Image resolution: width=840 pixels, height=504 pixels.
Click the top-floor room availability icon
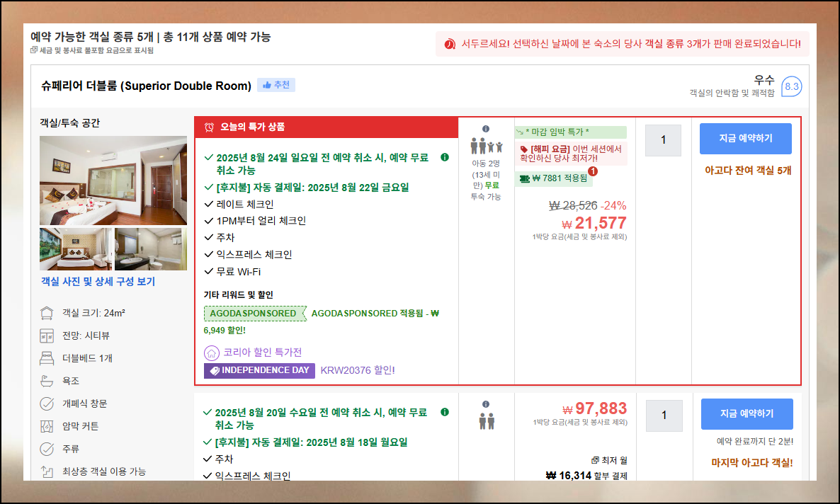pyautogui.click(x=47, y=471)
